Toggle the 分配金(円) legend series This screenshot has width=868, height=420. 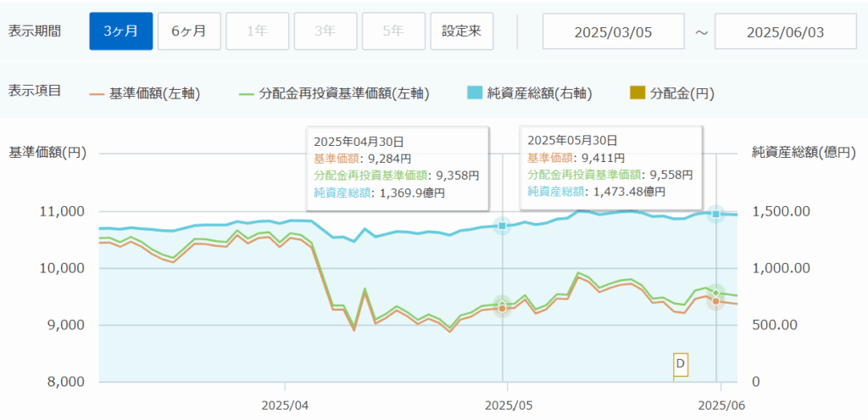[672, 93]
